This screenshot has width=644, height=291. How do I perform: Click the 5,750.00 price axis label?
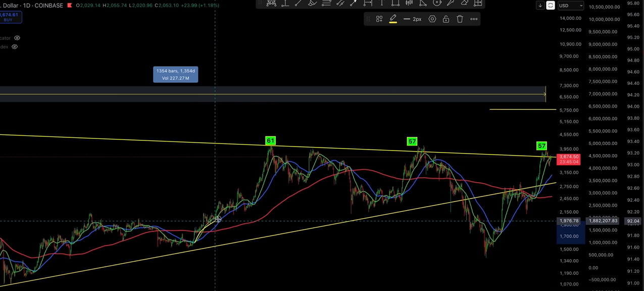[569, 110]
